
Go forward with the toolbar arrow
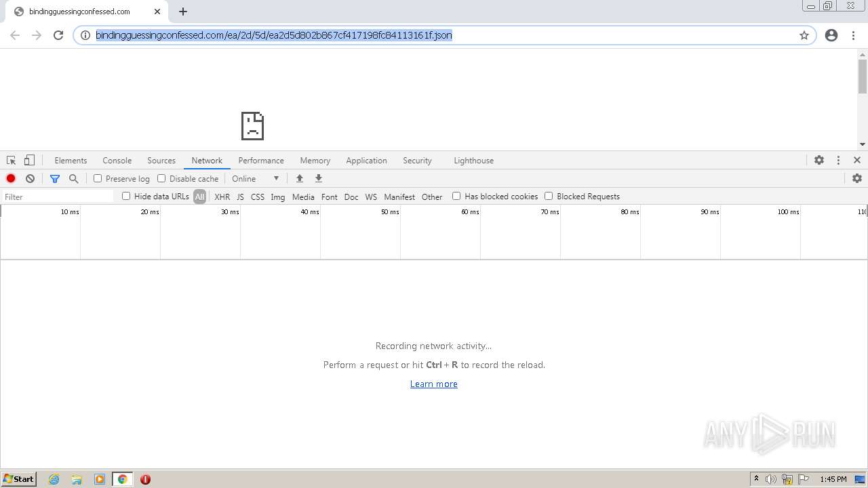[x=37, y=35]
